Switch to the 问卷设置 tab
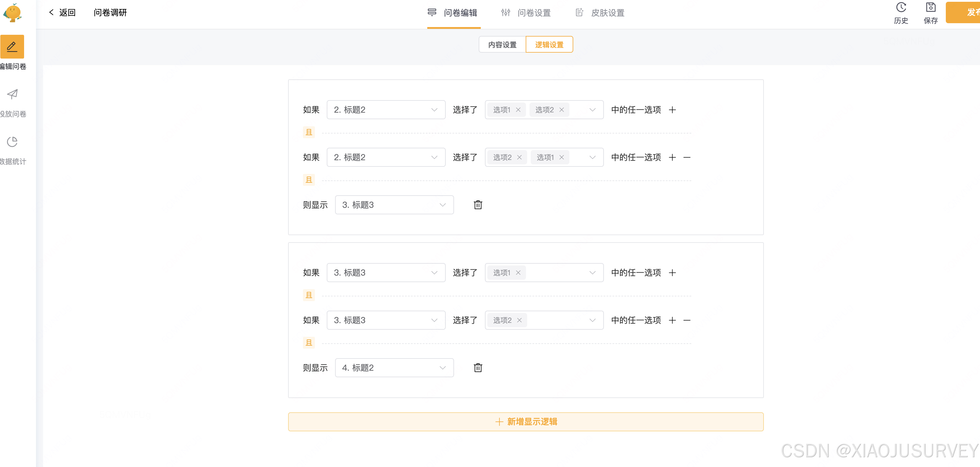The height and width of the screenshot is (467, 980). coord(526,13)
